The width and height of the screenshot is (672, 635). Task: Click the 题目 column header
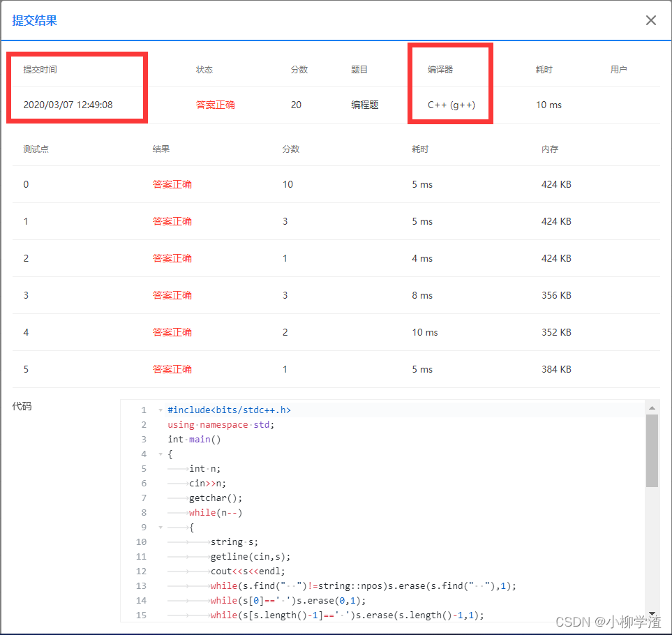click(359, 69)
